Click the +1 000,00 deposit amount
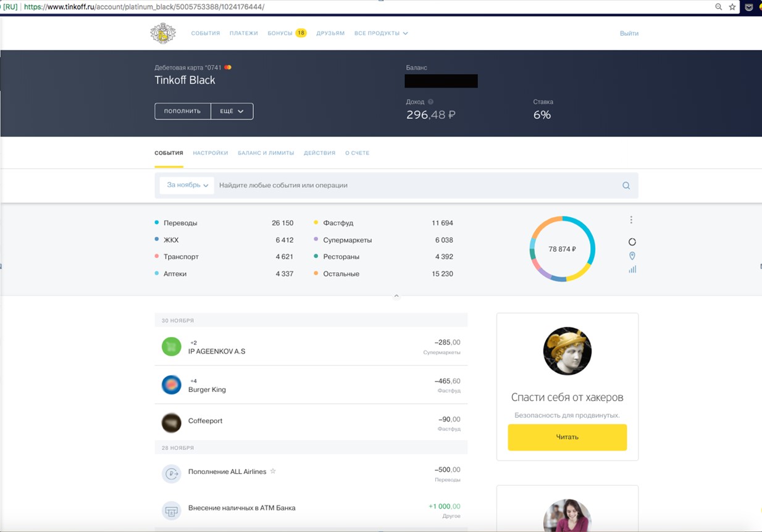The width and height of the screenshot is (762, 532). coord(445,506)
